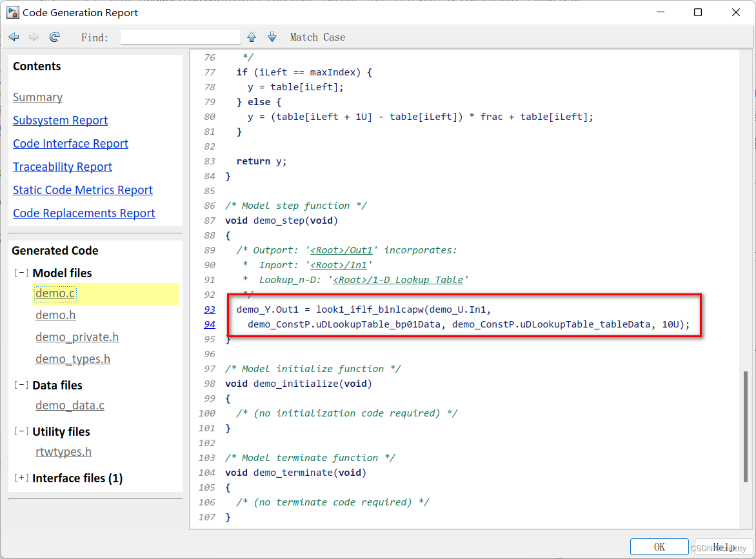Click the 'Contents' heading

tap(37, 66)
